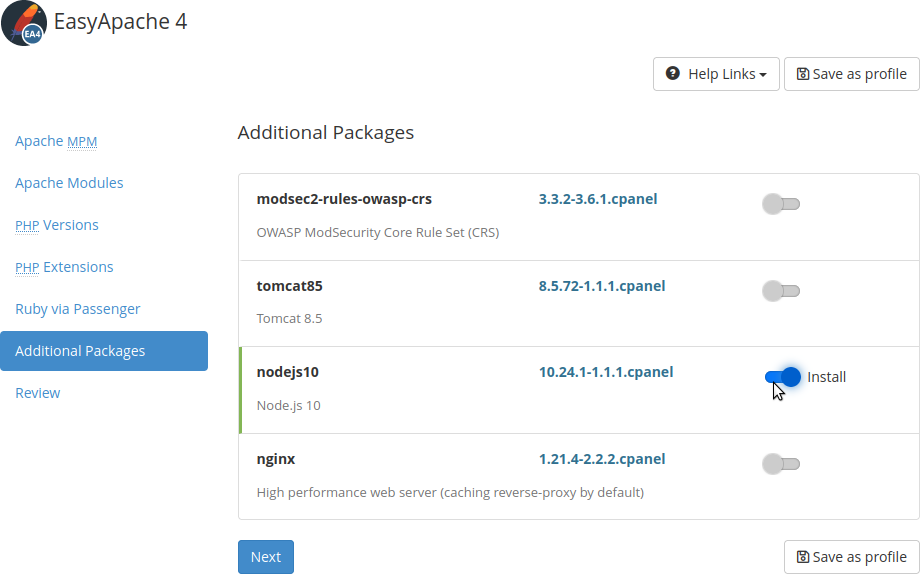920x574 pixels.
Task: Click tomcat85 version 8.5.72-1.1.1.cpanel
Action: click(602, 286)
